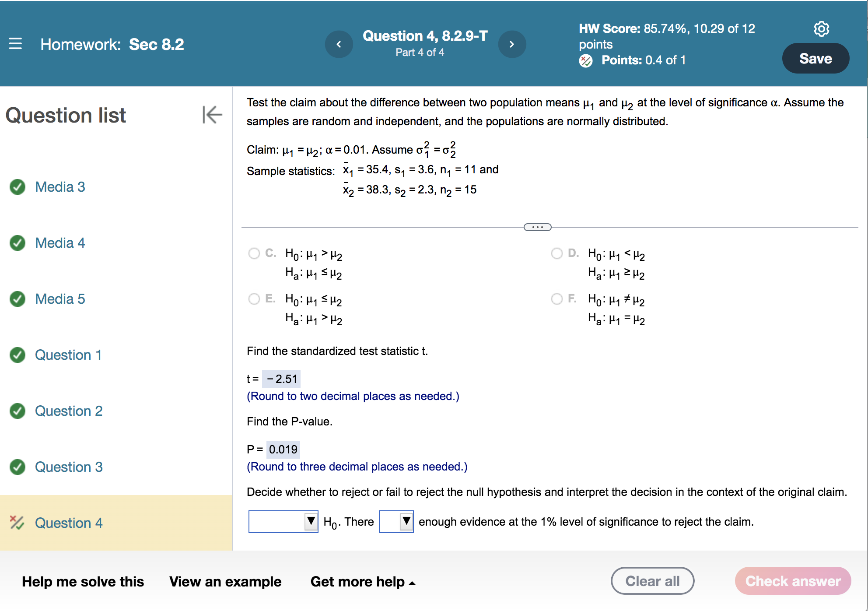868x611 pixels.
Task: Select hypothesis option C radio button
Action: click(254, 253)
